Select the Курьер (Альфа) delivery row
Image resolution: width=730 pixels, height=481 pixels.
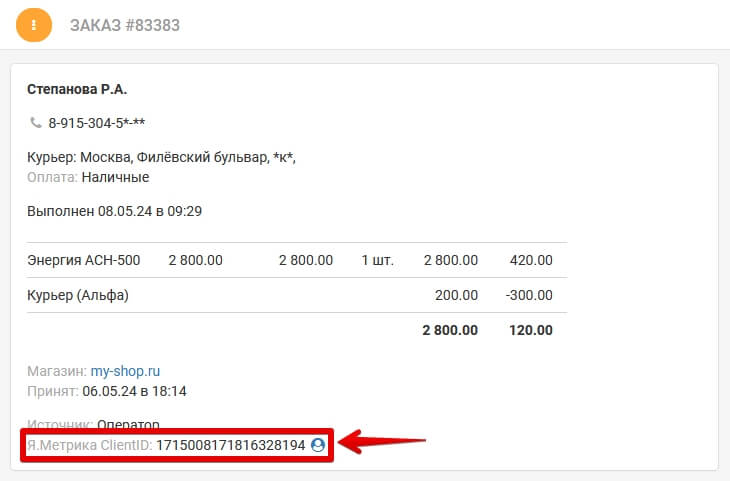coord(78,295)
